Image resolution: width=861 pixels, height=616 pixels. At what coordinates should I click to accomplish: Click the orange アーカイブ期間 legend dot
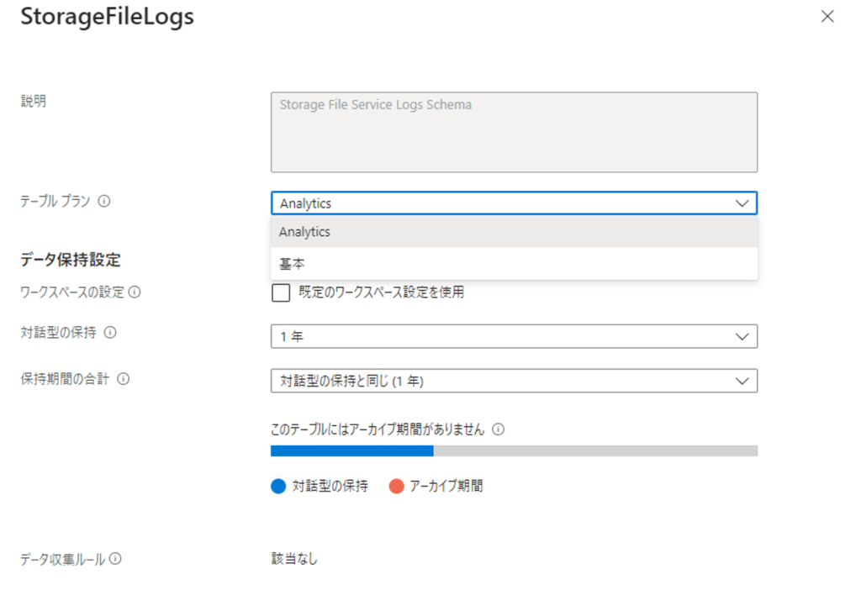[397, 486]
